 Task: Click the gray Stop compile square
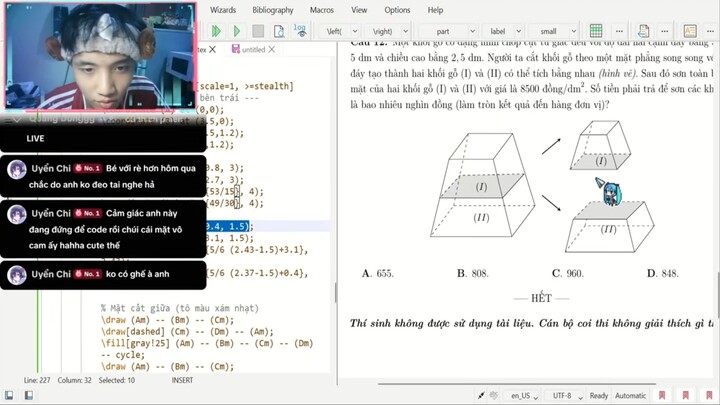pos(258,31)
